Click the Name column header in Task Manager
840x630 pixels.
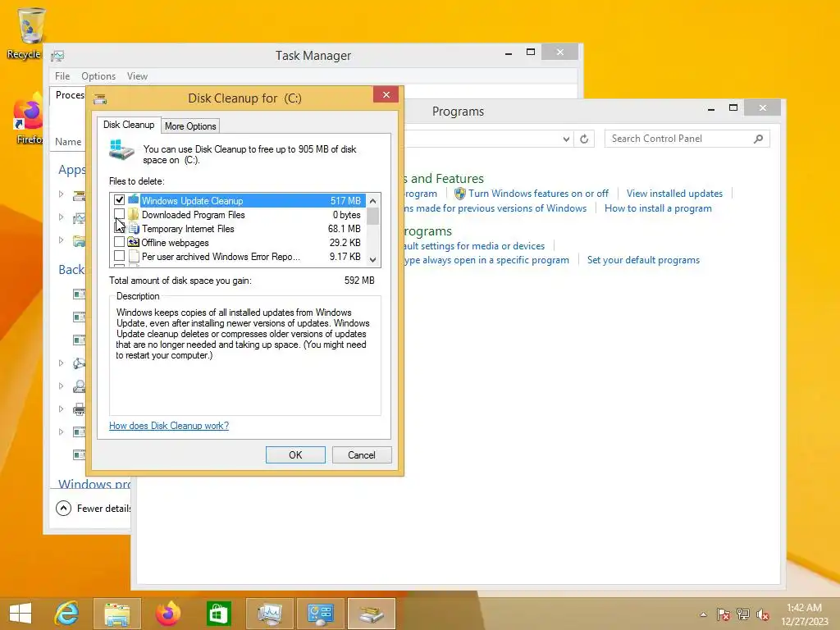(x=68, y=142)
